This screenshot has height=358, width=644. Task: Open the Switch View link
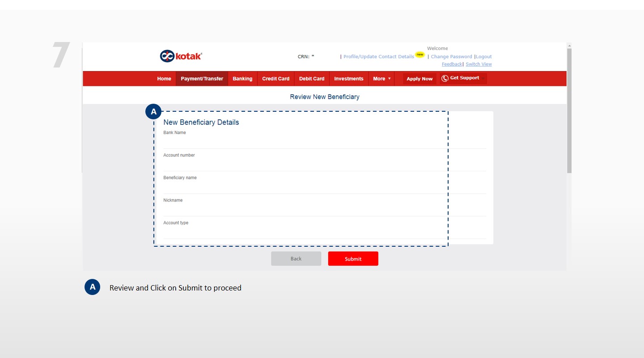(479, 64)
